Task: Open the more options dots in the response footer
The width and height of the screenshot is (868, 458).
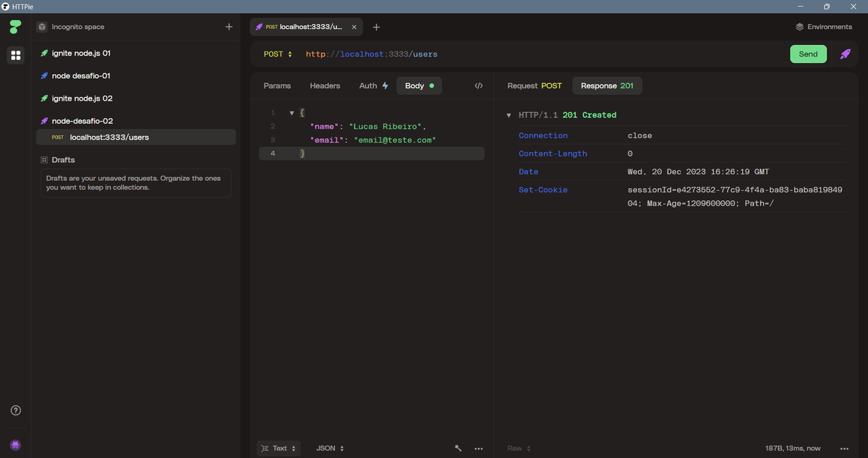Action: pos(844,449)
